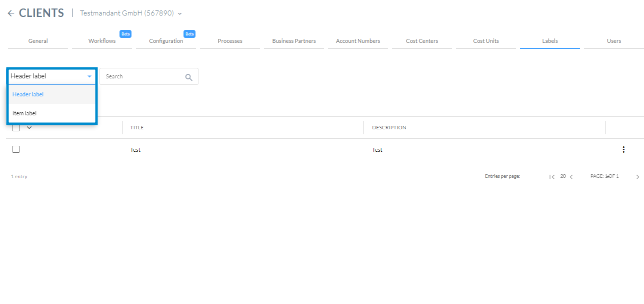Viewport: 644px width, 304px height.
Task: Click the first page icon in pagination
Action: pos(552,176)
